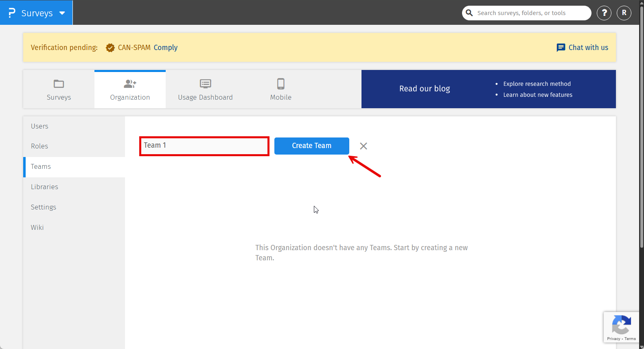Open the Surveys product dropdown arrow
Image resolution: width=644 pixels, height=349 pixels.
click(62, 13)
